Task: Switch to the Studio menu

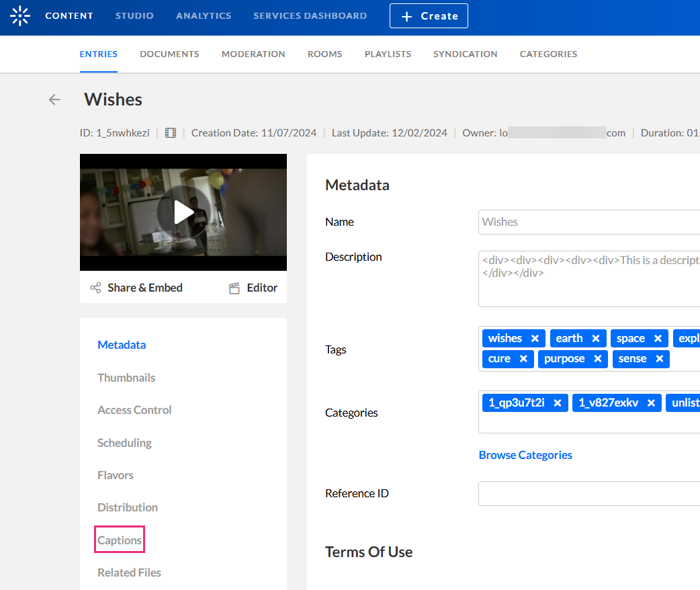Action: [134, 15]
